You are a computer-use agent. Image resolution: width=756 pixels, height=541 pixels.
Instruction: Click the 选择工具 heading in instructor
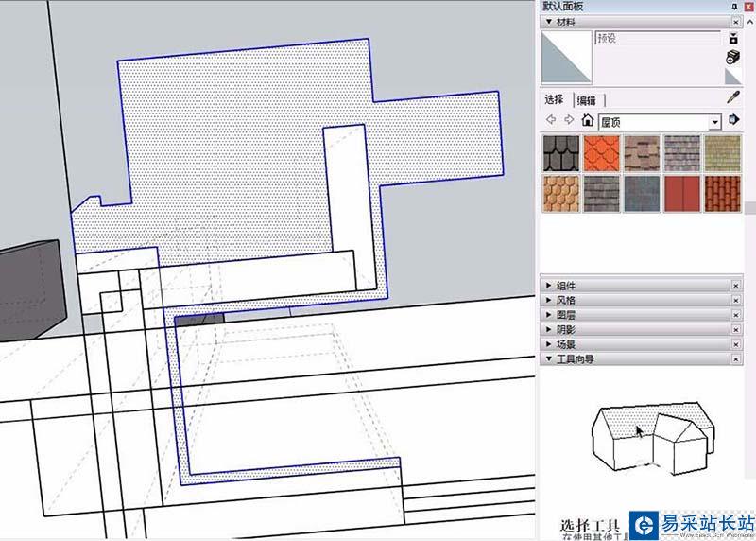point(590,525)
